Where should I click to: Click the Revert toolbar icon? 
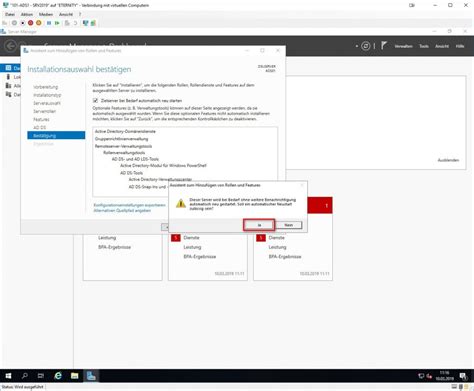(x=75, y=23)
